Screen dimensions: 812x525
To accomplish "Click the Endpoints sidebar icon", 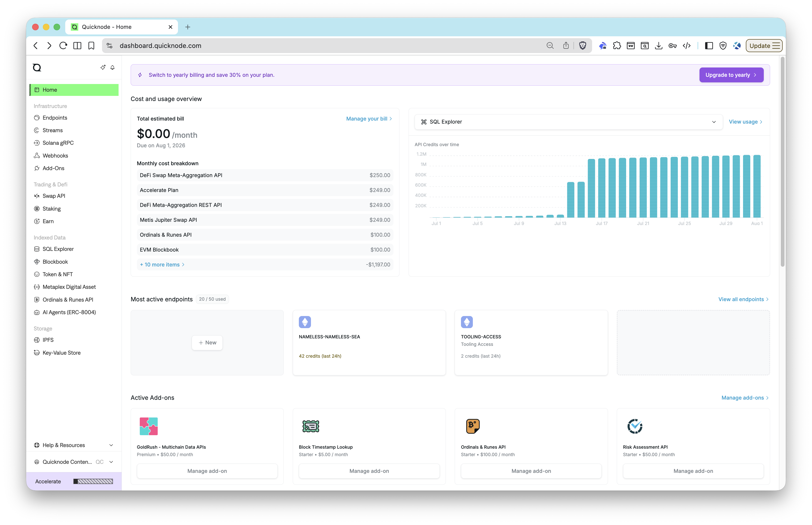I will point(37,118).
